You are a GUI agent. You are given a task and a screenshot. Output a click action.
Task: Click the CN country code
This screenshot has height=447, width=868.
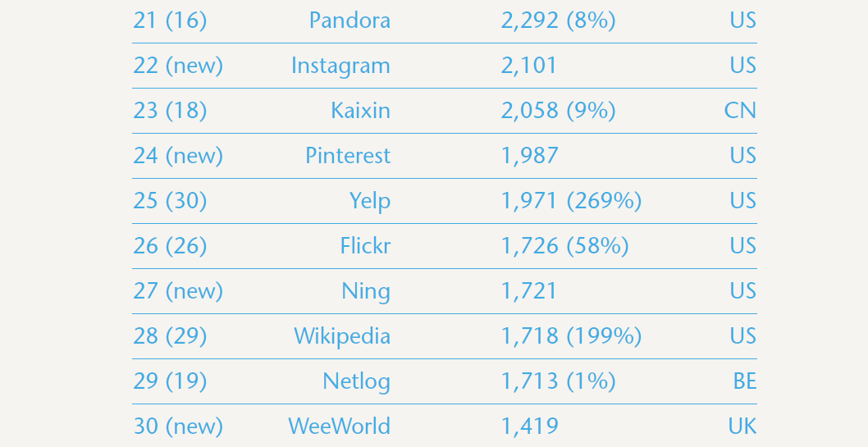pos(740,111)
